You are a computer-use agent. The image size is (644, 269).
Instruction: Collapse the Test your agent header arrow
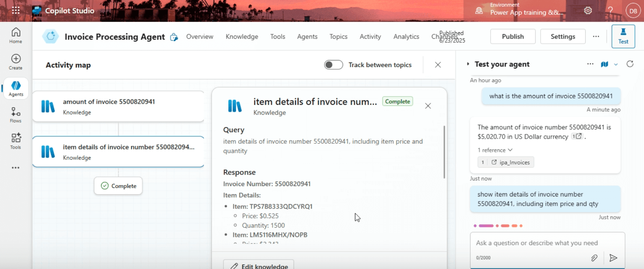468,64
